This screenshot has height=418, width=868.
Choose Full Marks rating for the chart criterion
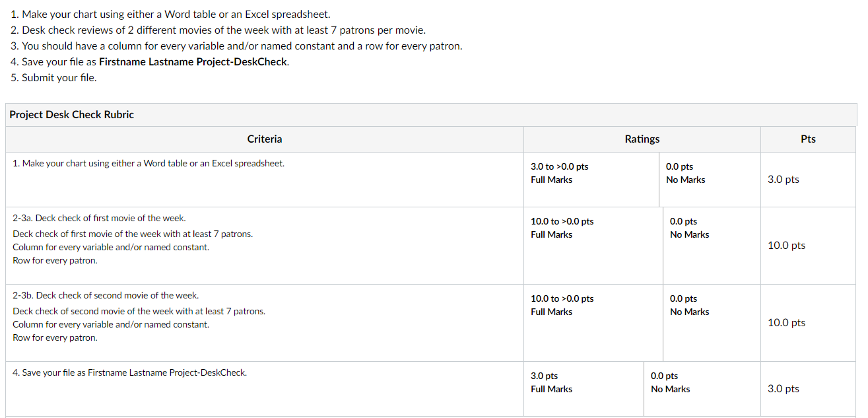pyautogui.click(x=552, y=180)
